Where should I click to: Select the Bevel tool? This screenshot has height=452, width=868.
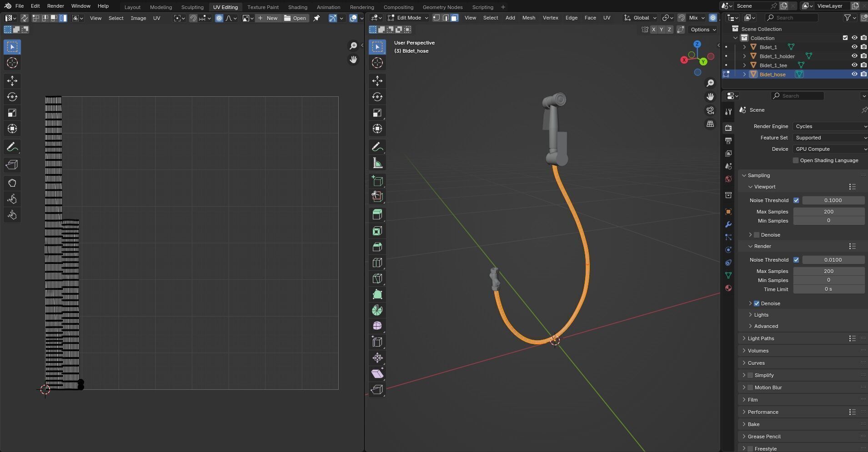click(377, 247)
